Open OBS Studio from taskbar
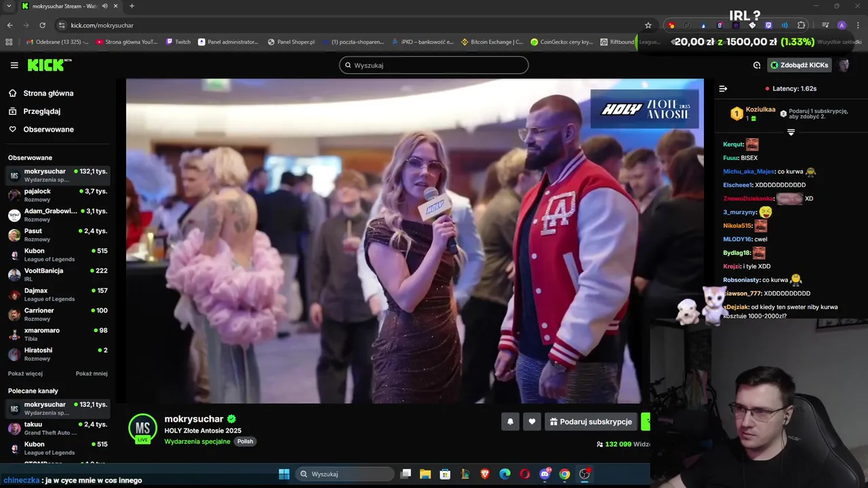The height and width of the screenshot is (488, 868). [x=585, y=474]
